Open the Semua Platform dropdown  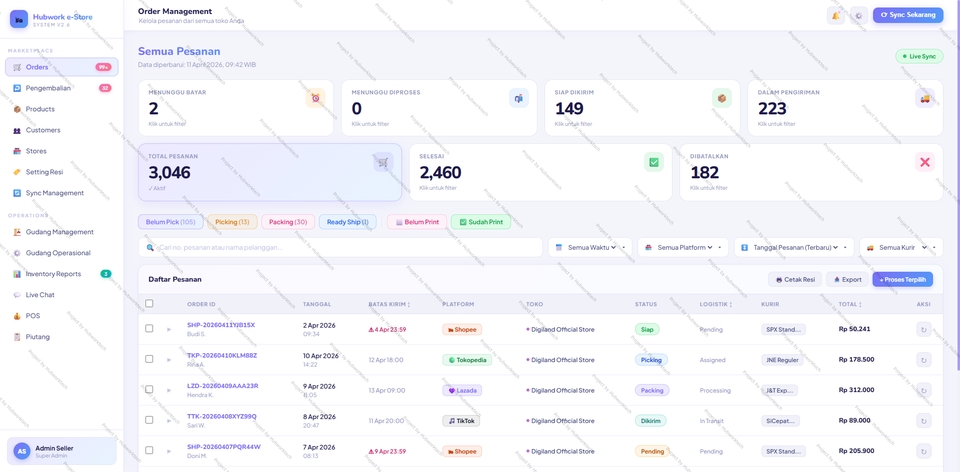tap(683, 247)
